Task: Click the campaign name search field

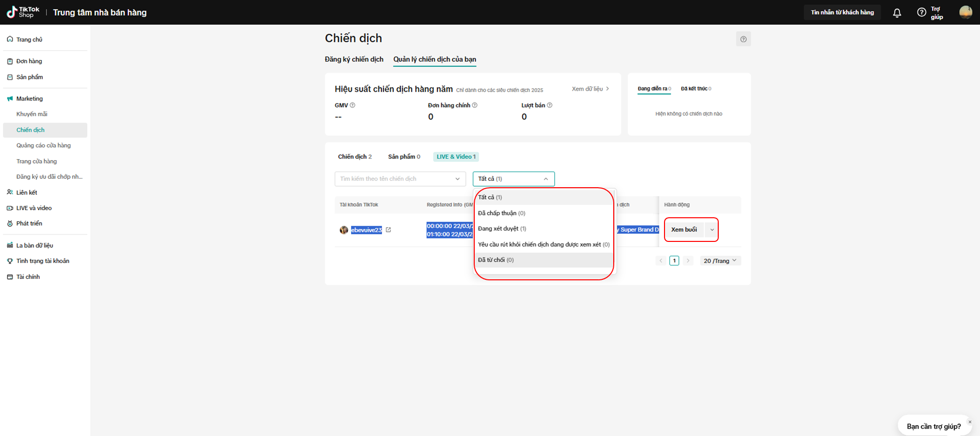Action: pos(394,179)
